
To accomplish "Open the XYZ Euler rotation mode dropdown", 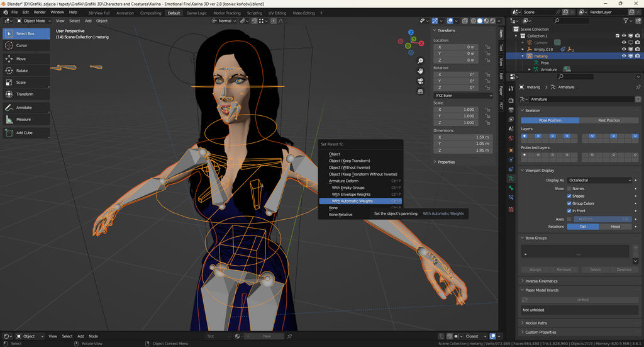I will 464,95.
